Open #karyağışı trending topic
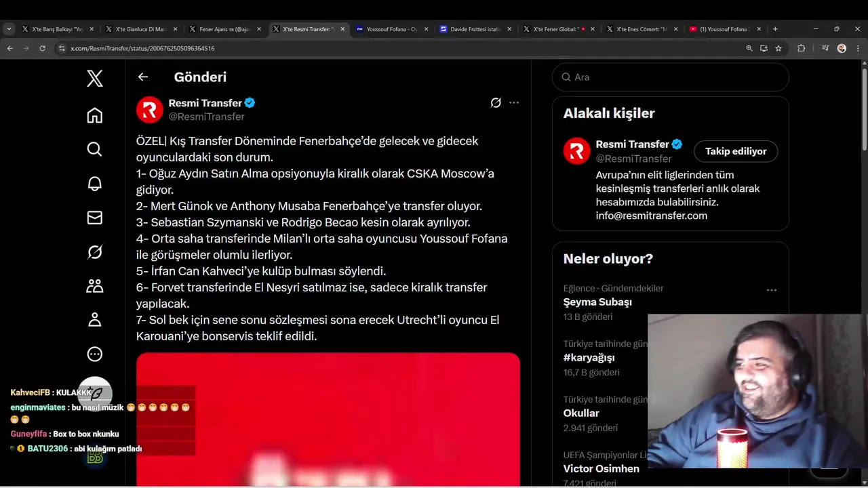 [x=589, y=358]
